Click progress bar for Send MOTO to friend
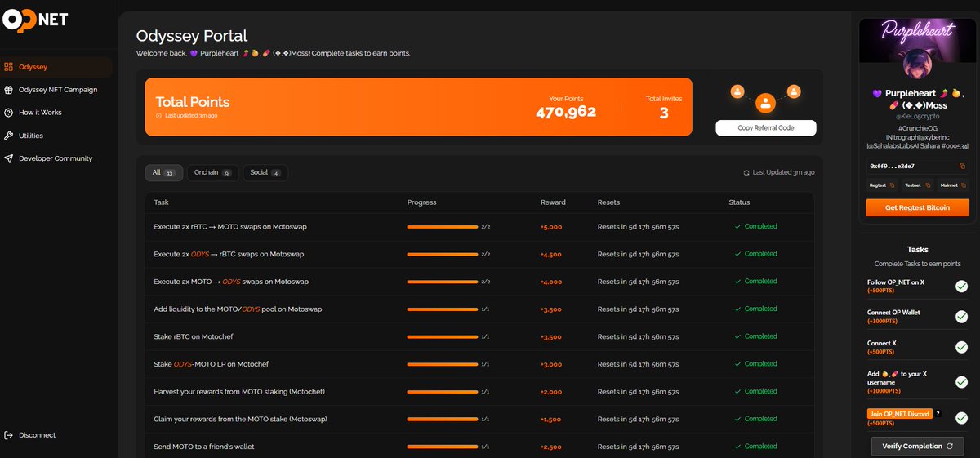This screenshot has width=980, height=458. 443,447
